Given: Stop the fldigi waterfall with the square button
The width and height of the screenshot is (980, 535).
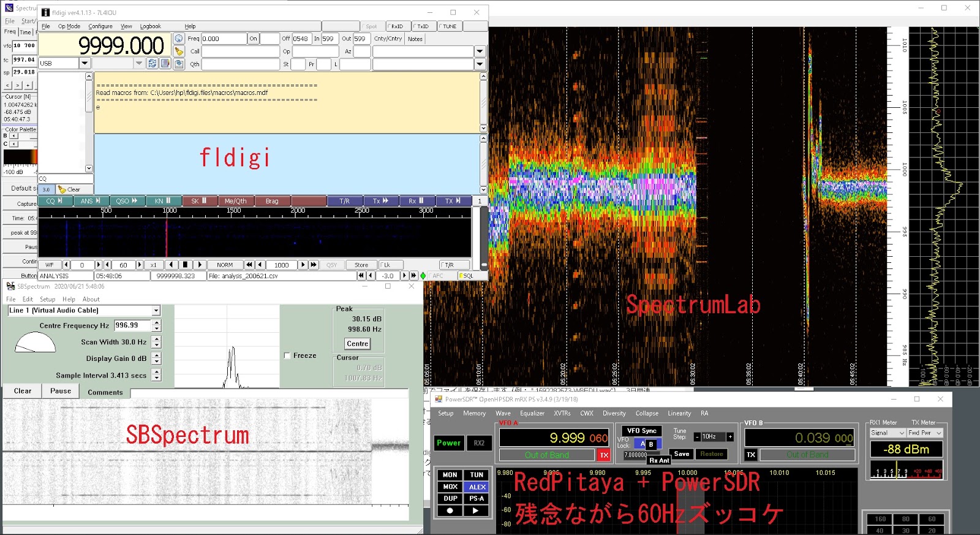Looking at the screenshot, I should tap(186, 265).
